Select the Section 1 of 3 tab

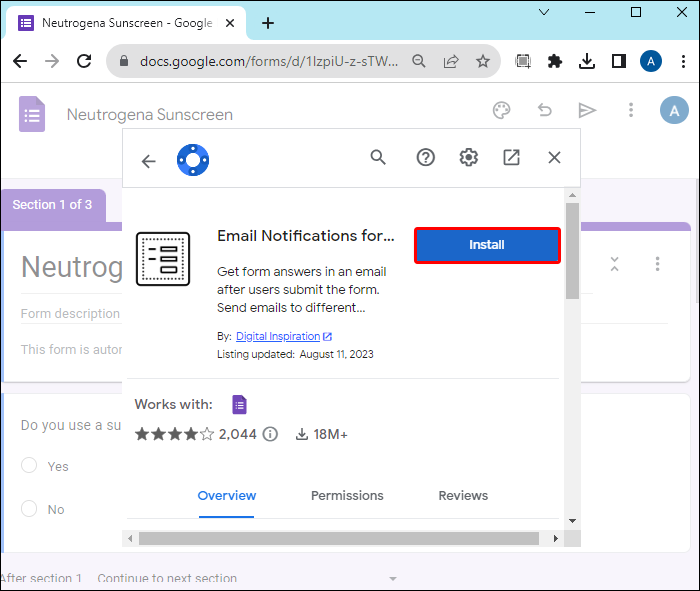tap(53, 204)
